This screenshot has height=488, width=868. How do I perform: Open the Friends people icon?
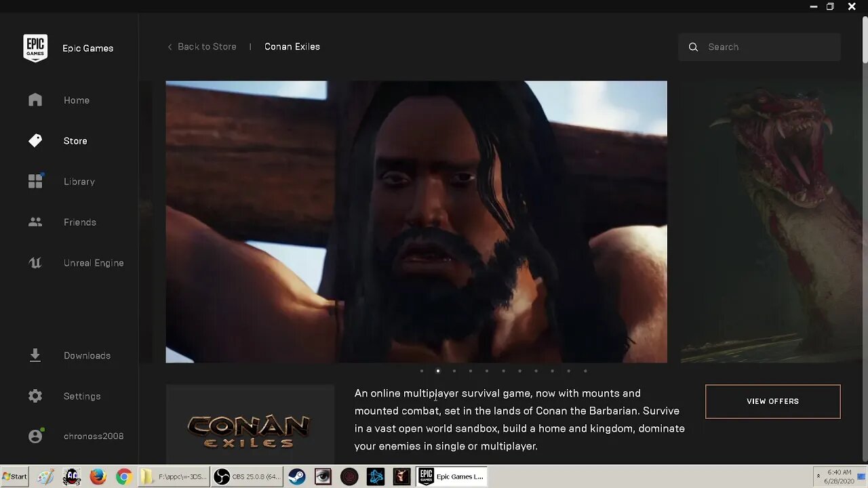pos(35,222)
